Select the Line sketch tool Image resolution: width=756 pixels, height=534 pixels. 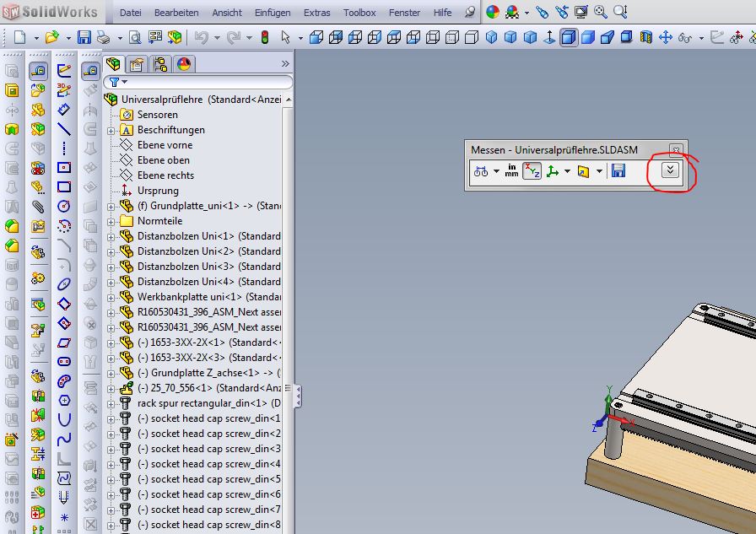point(63,129)
